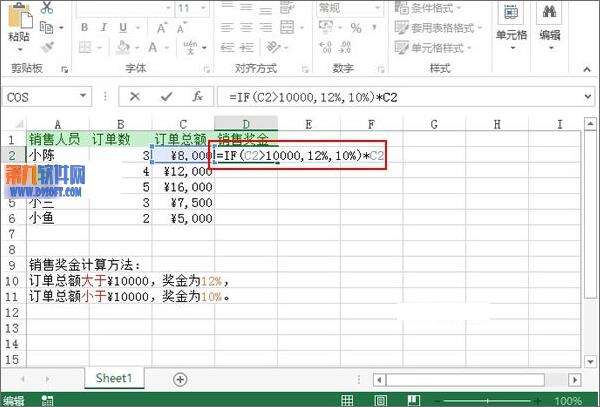Decrease indent in alignment group
600x407 pixels.
pyautogui.click(x=227, y=48)
